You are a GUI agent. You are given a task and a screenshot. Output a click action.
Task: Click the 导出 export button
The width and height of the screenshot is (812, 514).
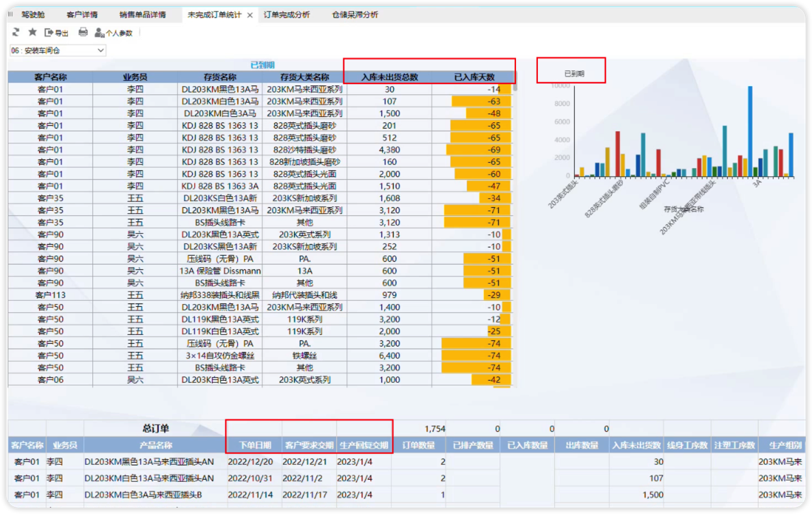click(x=57, y=33)
